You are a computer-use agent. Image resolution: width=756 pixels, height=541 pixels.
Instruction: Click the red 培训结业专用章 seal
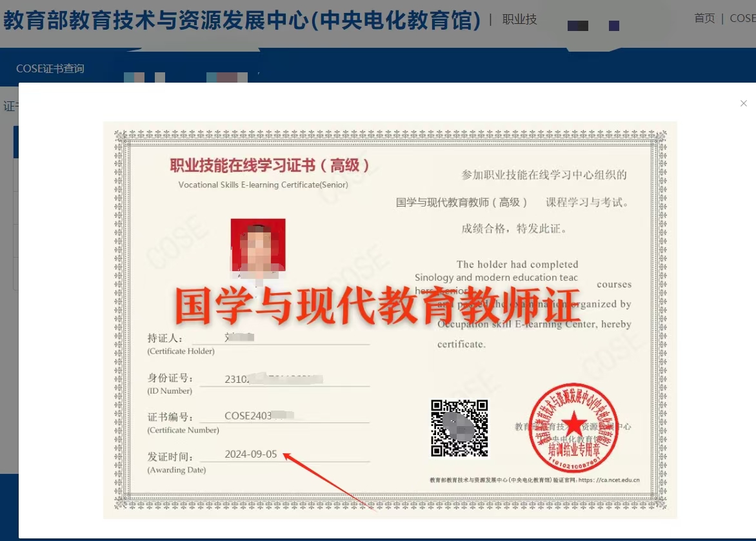(x=573, y=428)
